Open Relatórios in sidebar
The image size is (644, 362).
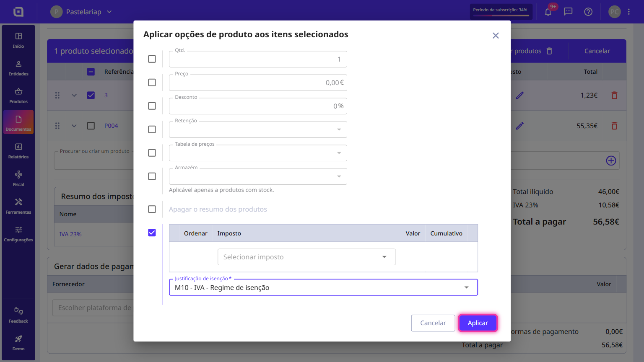click(18, 151)
